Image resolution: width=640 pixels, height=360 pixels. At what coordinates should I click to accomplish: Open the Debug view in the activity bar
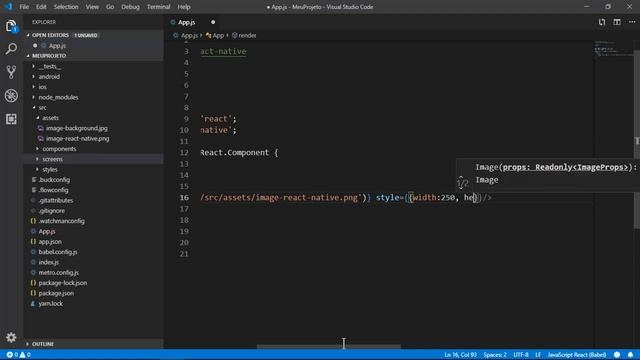pos(11,96)
